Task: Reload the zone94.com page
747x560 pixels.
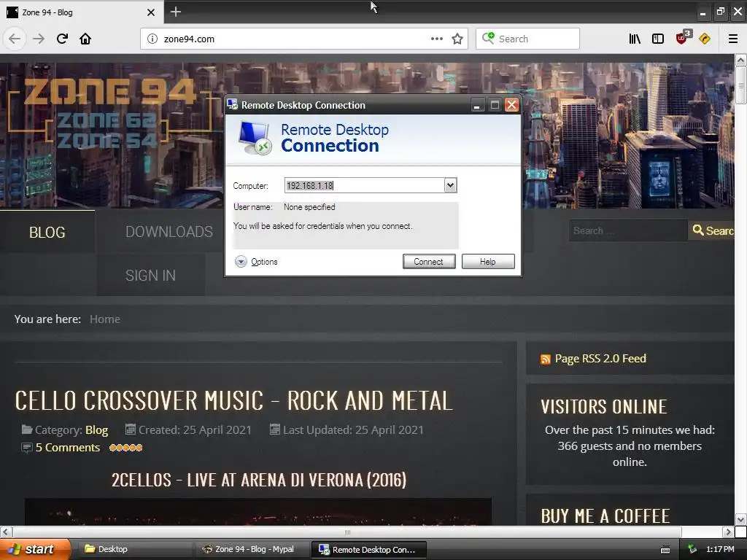Action: pyautogui.click(x=62, y=39)
